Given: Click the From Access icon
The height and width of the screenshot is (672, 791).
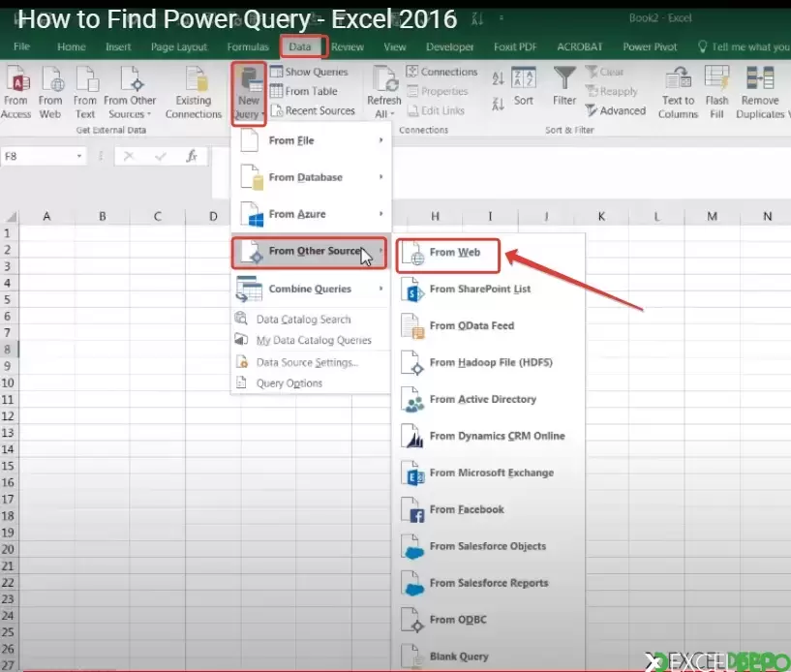Looking at the screenshot, I should click(x=16, y=78).
